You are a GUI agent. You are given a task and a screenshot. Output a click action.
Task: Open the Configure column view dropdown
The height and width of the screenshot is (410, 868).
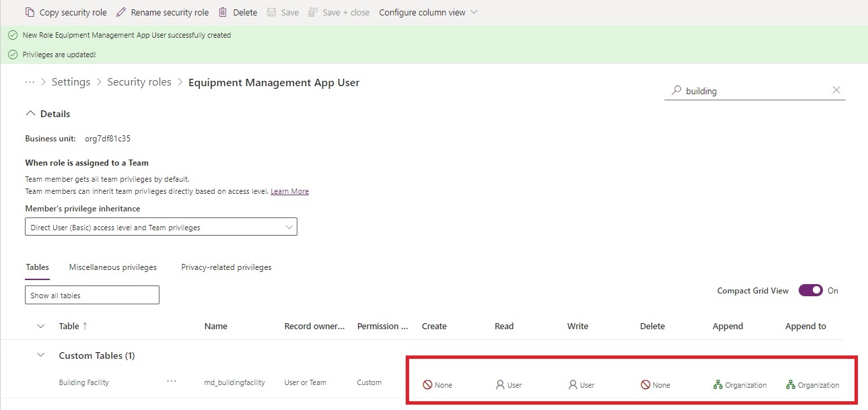tap(428, 11)
